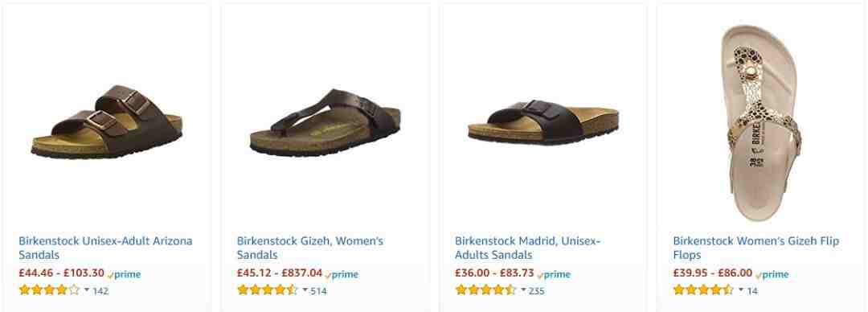This screenshot has height=312, width=868.
Task: Click the metallic patterned Gizeh flip flop image
Action: 762,123
